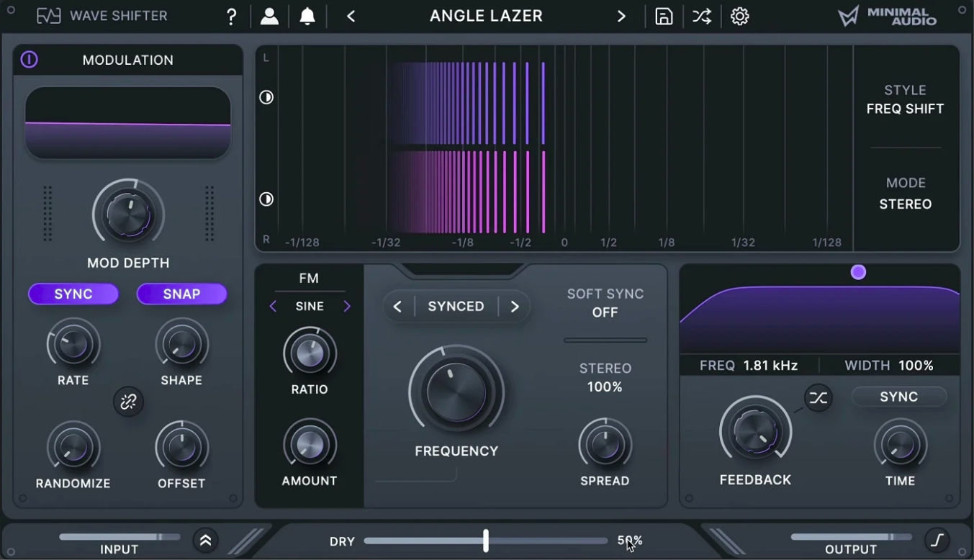Image resolution: width=974 pixels, height=560 pixels.
Task: Click the OFFSET knob
Action: 181,448
